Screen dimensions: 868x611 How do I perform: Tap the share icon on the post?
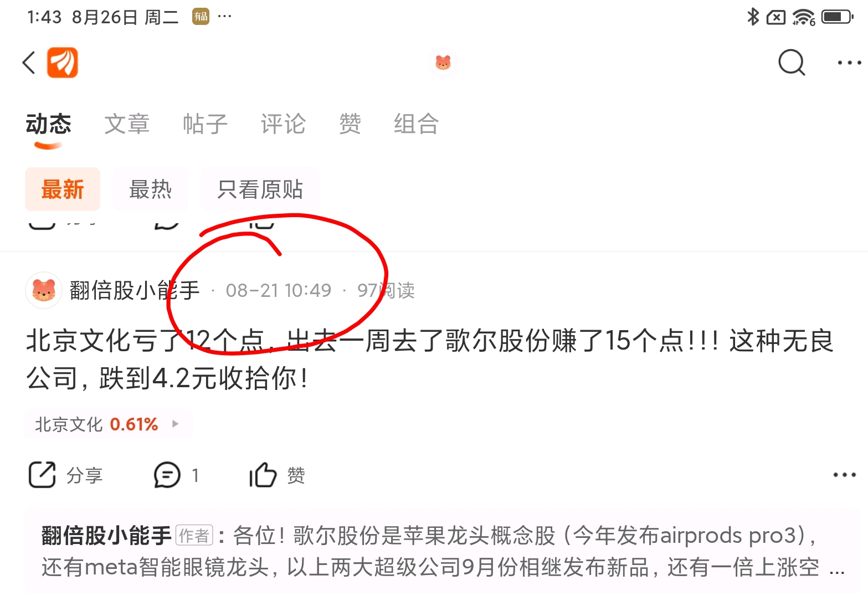point(42,475)
